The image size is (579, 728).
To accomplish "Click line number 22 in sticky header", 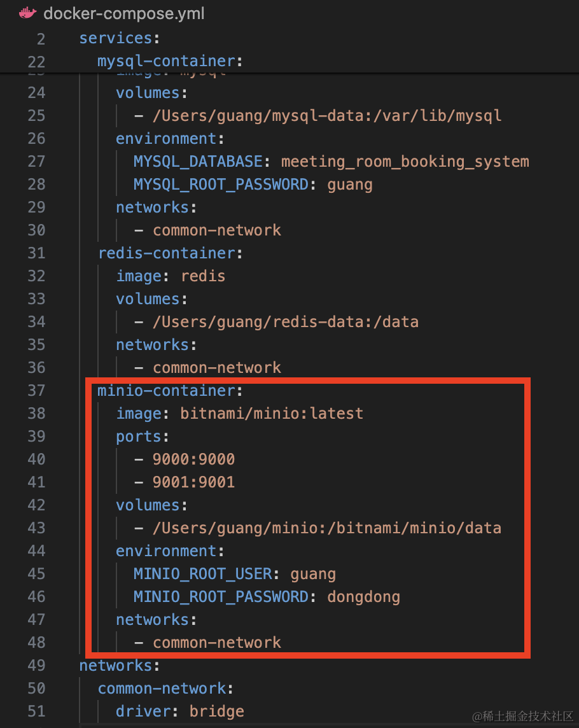I will click(37, 62).
